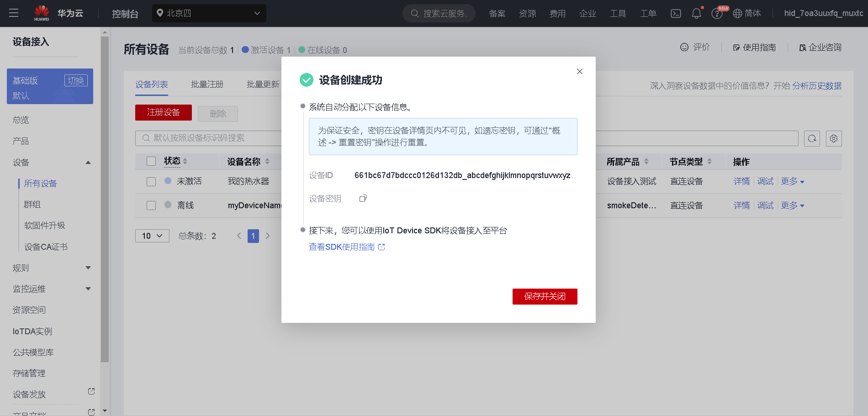Open 备案 top menu
This screenshot has height=416, width=868.
pos(497,14)
